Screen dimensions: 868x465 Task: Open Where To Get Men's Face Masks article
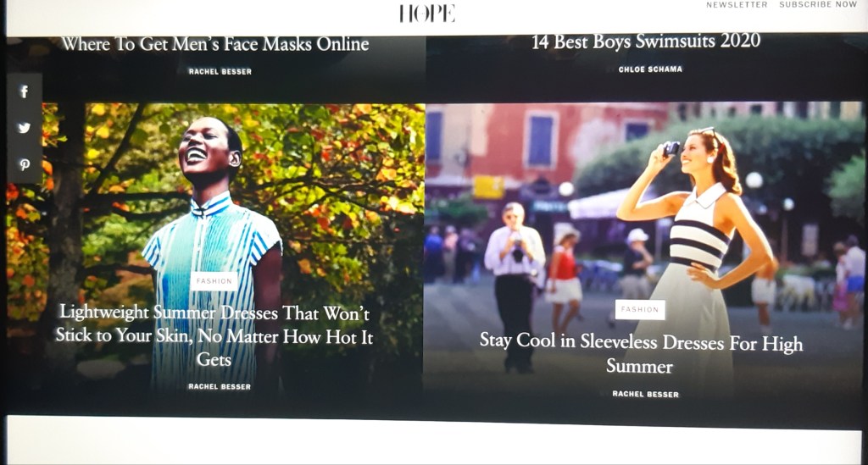(215, 44)
